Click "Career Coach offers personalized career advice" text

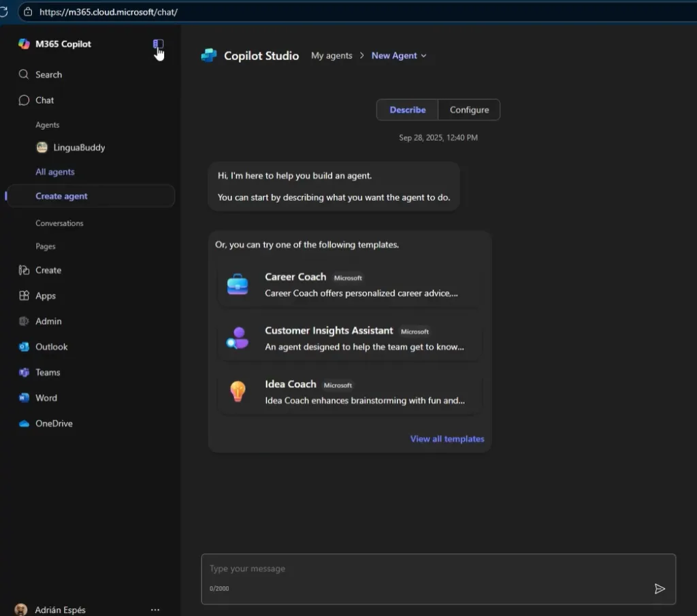tap(361, 293)
